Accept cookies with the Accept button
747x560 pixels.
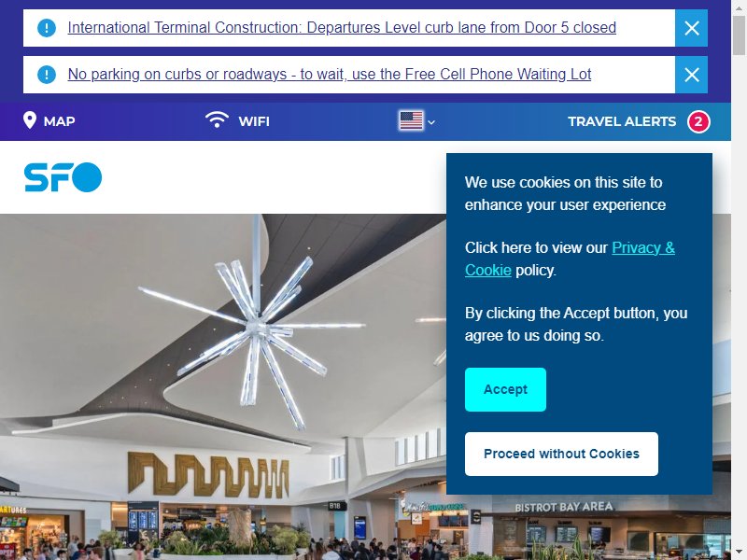505,389
